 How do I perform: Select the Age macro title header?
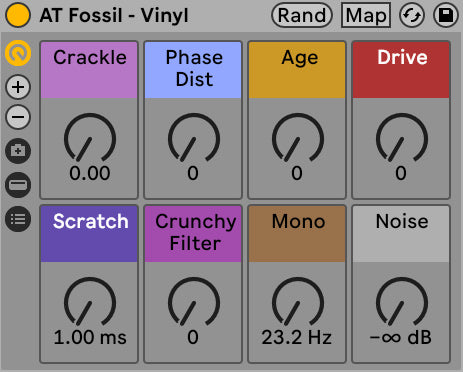coord(297,70)
